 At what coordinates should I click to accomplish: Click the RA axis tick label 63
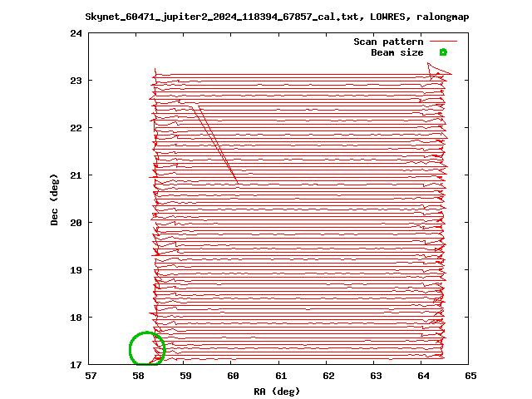(x=376, y=376)
